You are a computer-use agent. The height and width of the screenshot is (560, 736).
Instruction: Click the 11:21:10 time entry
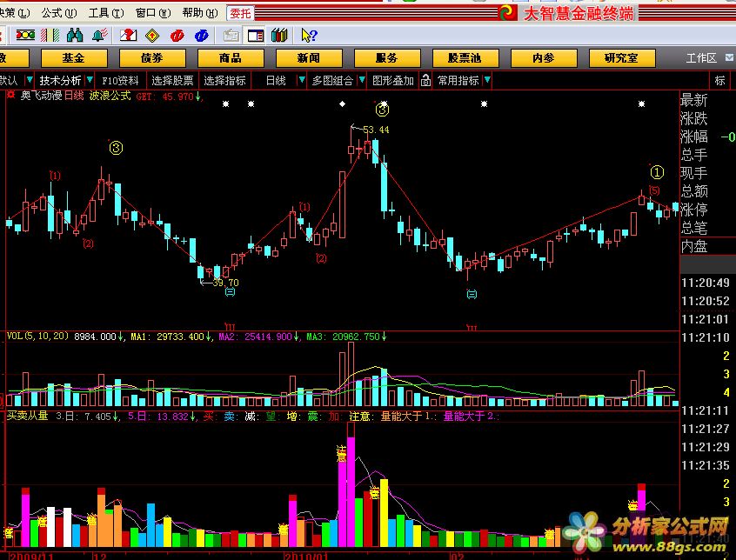(x=706, y=337)
